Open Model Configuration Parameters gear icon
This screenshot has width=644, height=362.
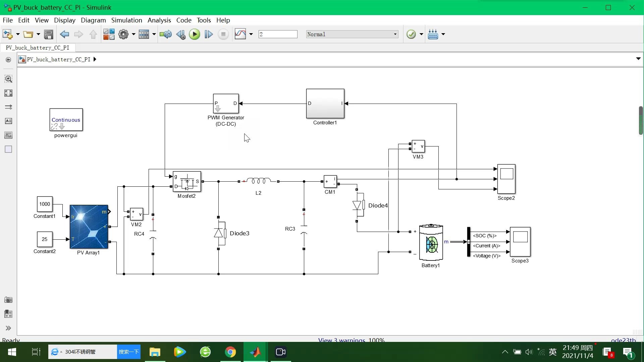(123, 34)
